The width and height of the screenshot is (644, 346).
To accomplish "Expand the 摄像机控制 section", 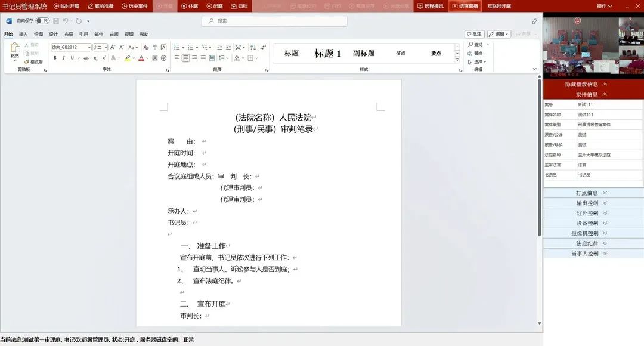I will click(x=591, y=233).
